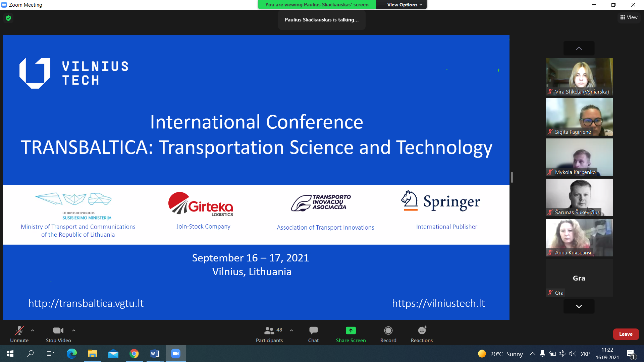Show hidden system tray icons
The width and height of the screenshot is (644, 362).
pyautogui.click(x=533, y=354)
